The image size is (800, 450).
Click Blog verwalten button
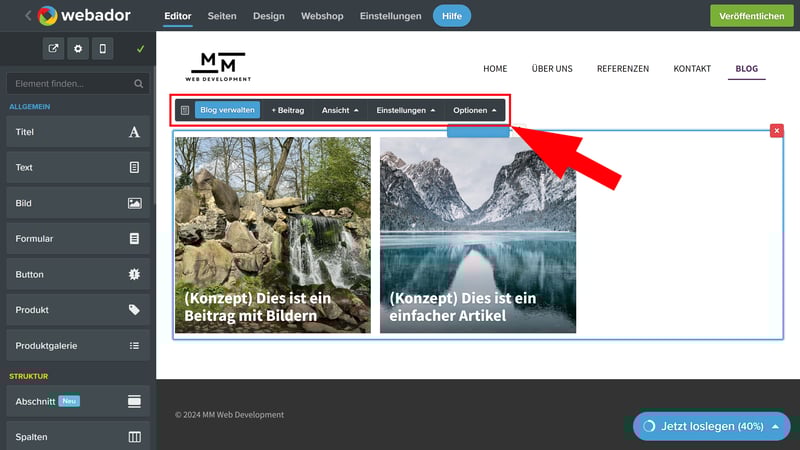(x=227, y=110)
